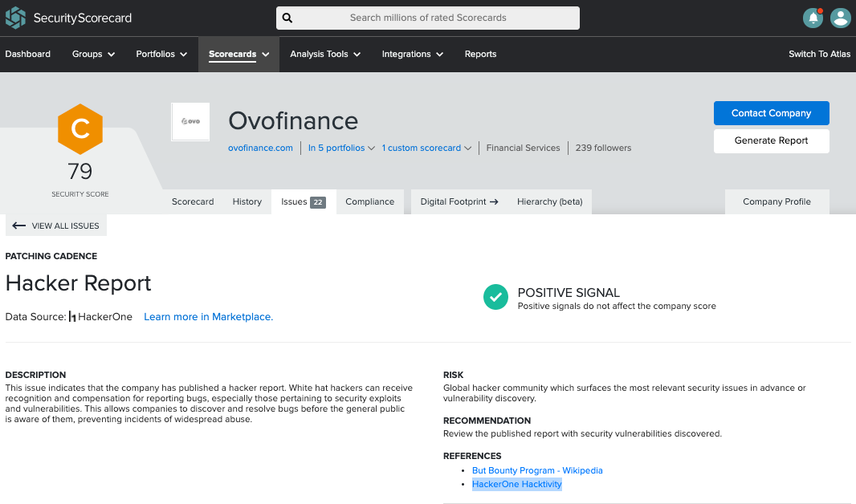Viewport: 856px width, 504px height.
Task: Focus the Search millions of rated Scorecards field
Action: pos(428,18)
